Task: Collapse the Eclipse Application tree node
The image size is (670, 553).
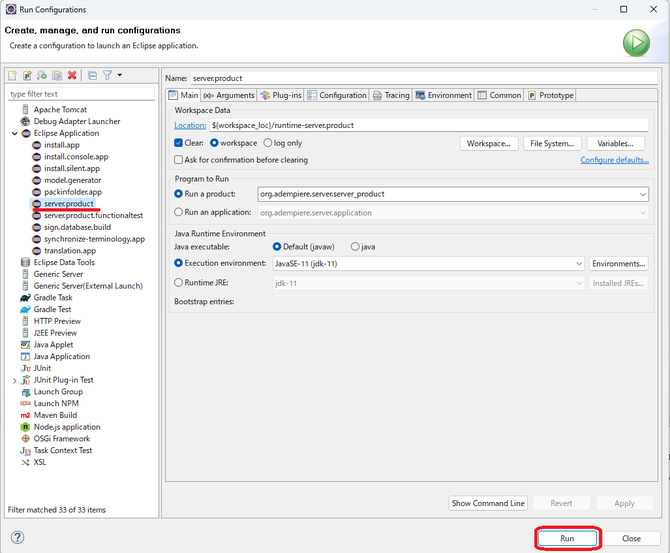Action: 15,133
